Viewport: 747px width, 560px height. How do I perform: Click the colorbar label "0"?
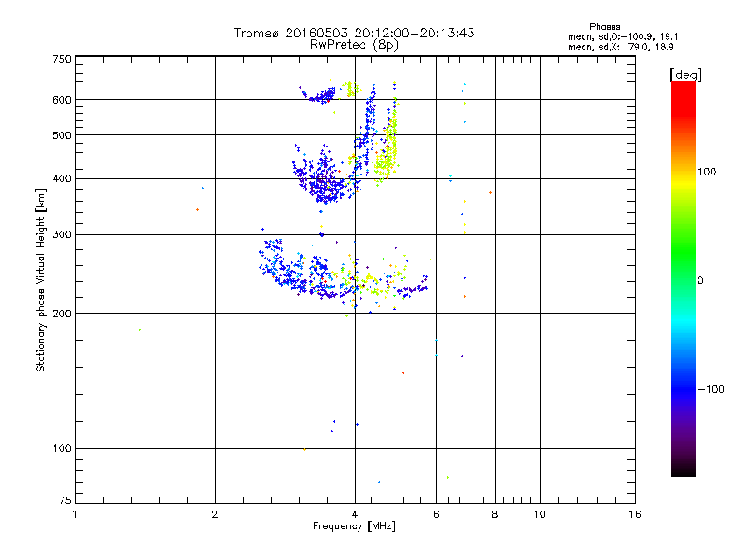click(700, 281)
